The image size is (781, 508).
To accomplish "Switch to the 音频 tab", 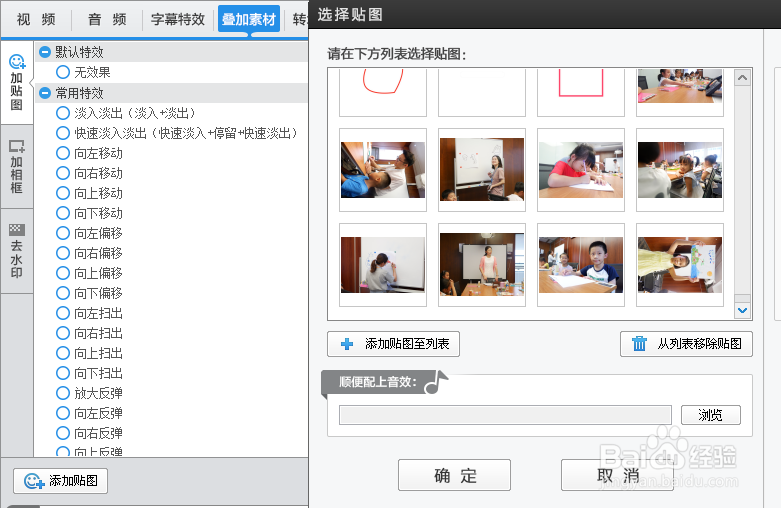I will 107,19.
